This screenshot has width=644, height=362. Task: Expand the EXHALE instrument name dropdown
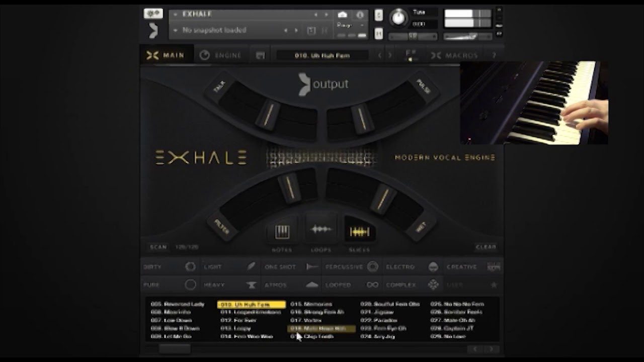coord(175,15)
